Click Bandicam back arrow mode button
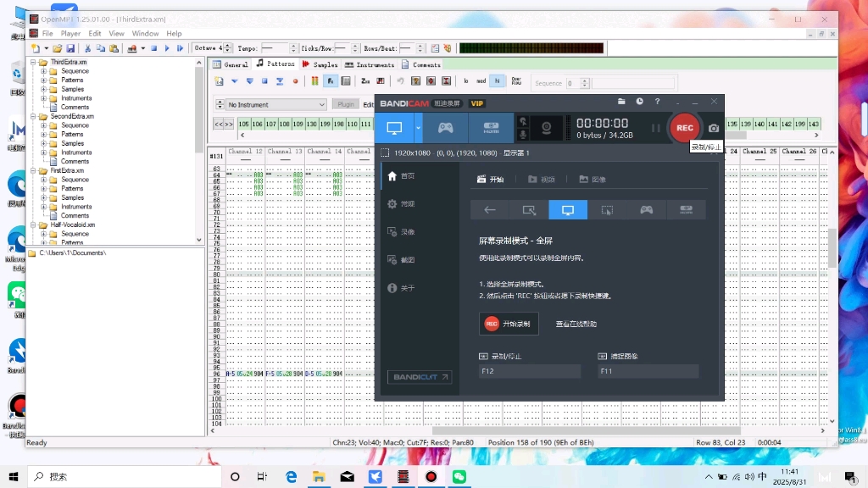The width and height of the screenshot is (868, 488). [x=489, y=210]
